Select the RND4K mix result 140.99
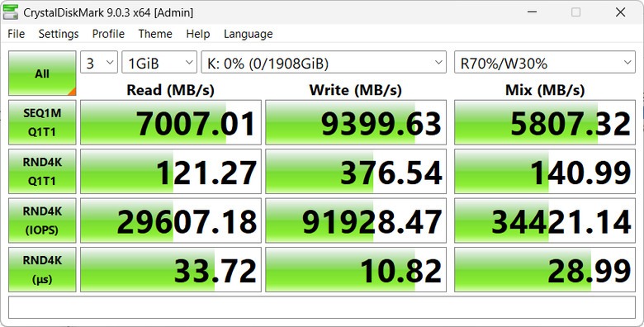The height and width of the screenshot is (327, 644). pos(545,171)
